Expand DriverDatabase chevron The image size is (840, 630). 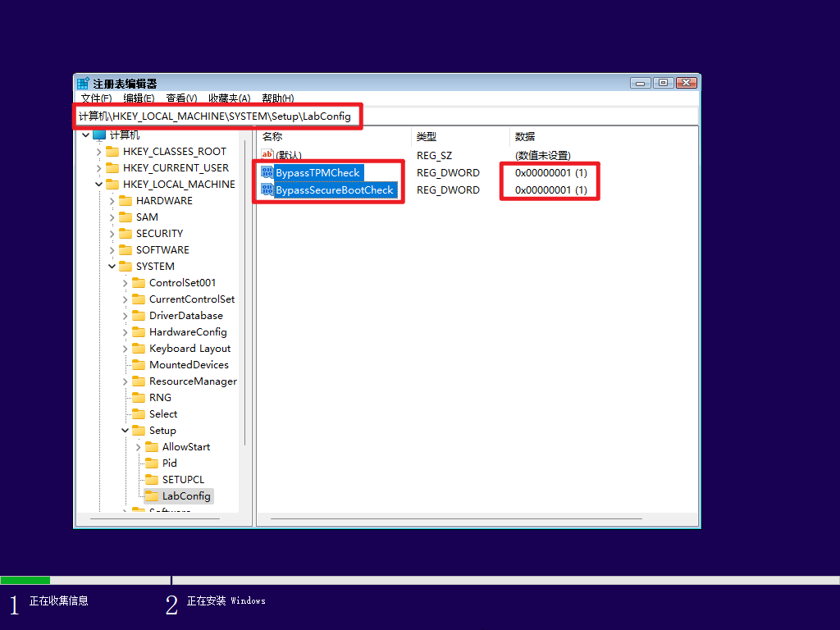(125, 316)
